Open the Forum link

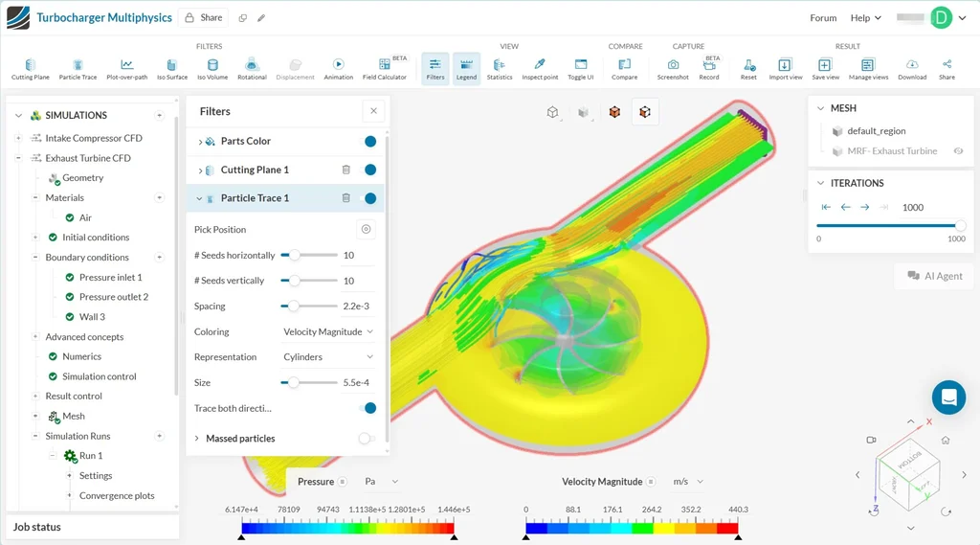pos(823,18)
